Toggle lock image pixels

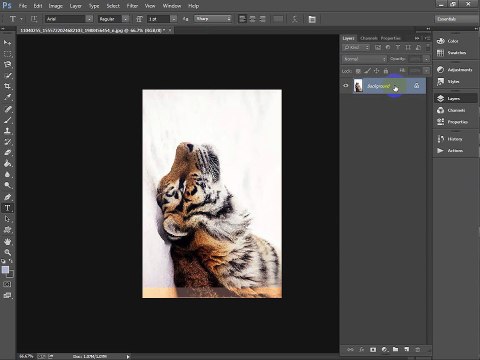pyautogui.click(x=367, y=71)
